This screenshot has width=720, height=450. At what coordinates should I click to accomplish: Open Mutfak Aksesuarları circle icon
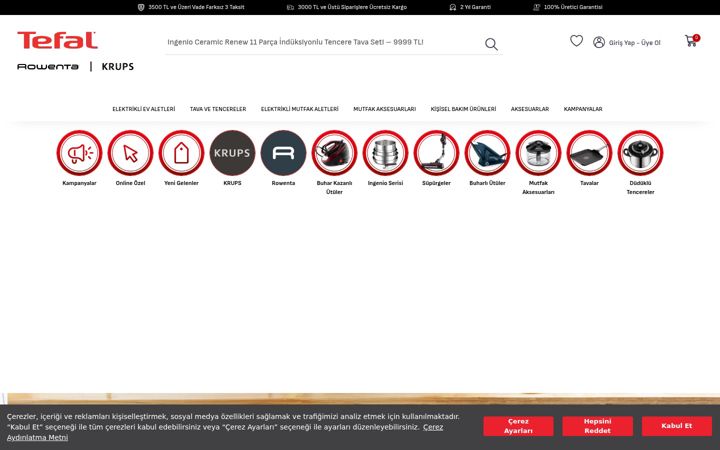(538, 153)
